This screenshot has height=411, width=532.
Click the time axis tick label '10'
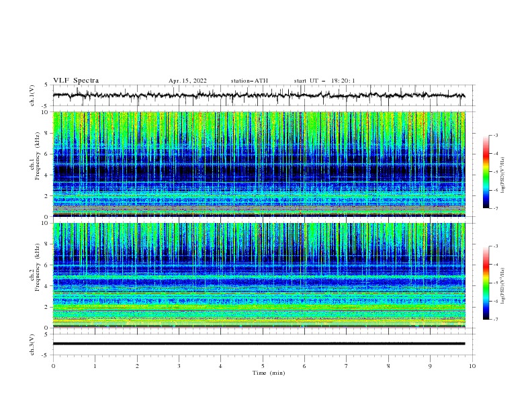tap(472, 366)
